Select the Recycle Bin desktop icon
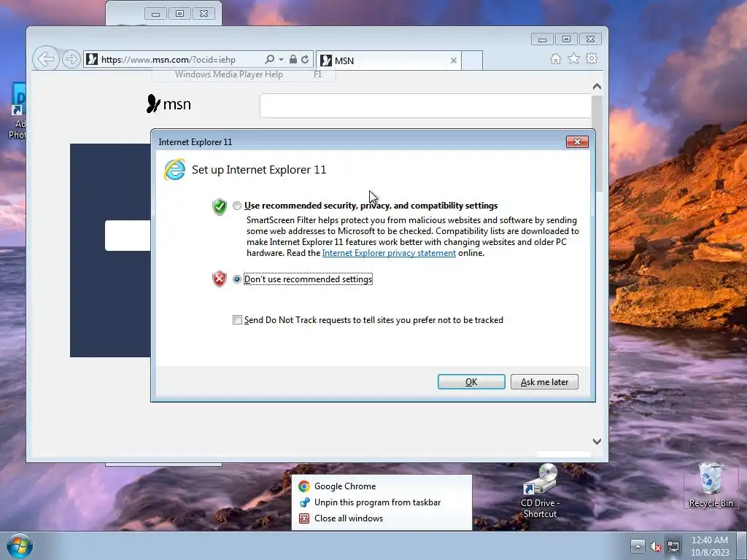Viewport: 747px width, 560px height. pyautogui.click(x=711, y=484)
